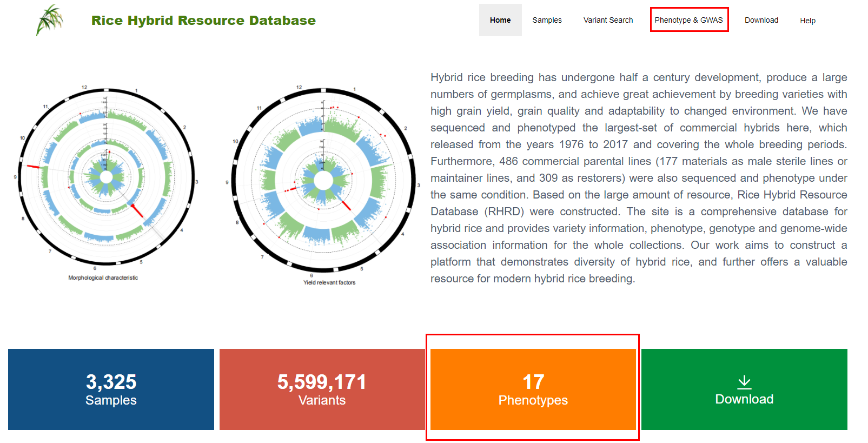Click the Morphological characteristic circular plot
The width and height of the screenshot is (868, 443).
(106, 177)
